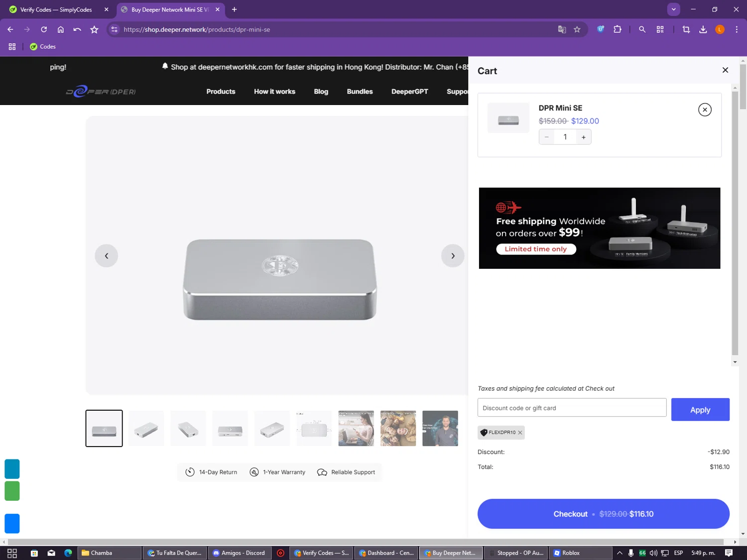Open the taskbar volume icon
The width and height of the screenshot is (747, 560).
click(653, 553)
